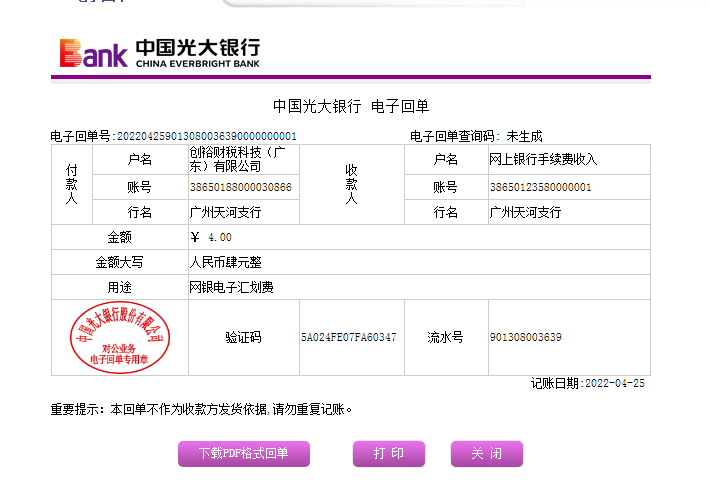709x492 pixels.
Task: Click the 人民币肆元整 amount in words
Action: pyautogui.click(x=226, y=262)
